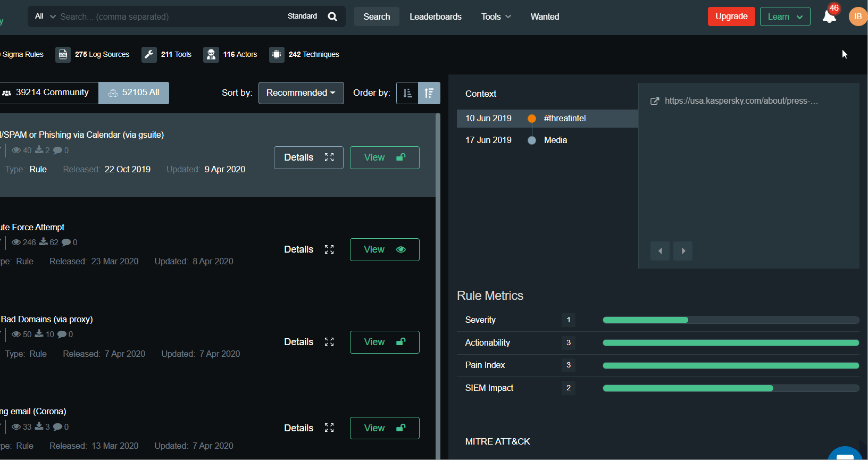Click the 116 Actors icon
This screenshot has width=868, height=460.
tap(211, 54)
